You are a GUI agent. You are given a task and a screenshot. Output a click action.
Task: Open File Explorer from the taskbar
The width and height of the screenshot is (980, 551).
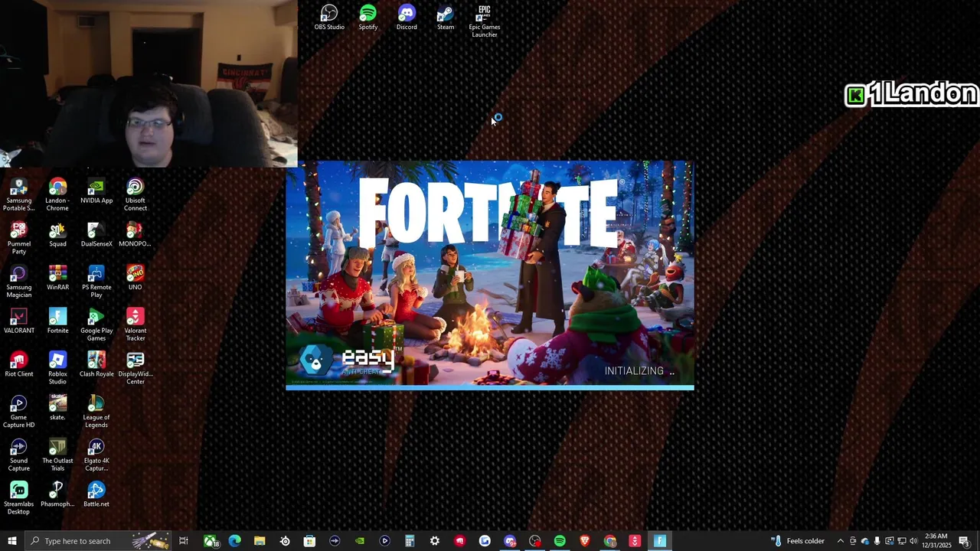[x=260, y=541]
